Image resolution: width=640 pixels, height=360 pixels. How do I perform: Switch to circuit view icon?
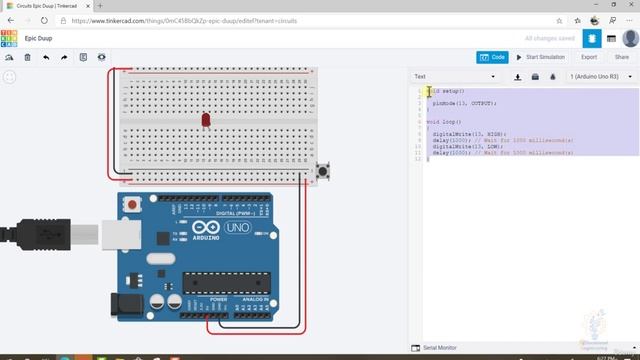pos(592,38)
